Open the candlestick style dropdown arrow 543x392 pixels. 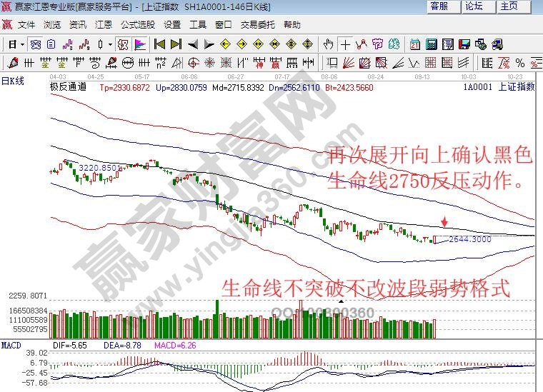[x=110, y=44]
